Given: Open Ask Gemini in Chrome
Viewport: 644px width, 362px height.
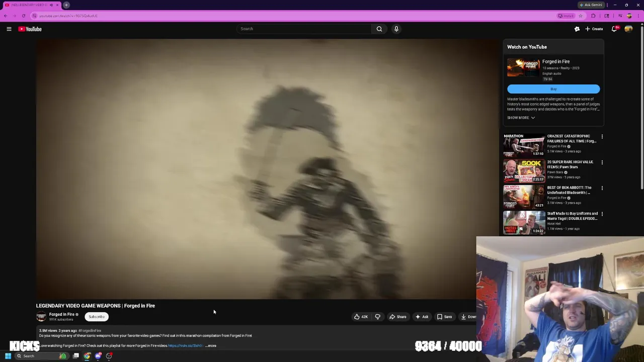Looking at the screenshot, I should point(591,5).
